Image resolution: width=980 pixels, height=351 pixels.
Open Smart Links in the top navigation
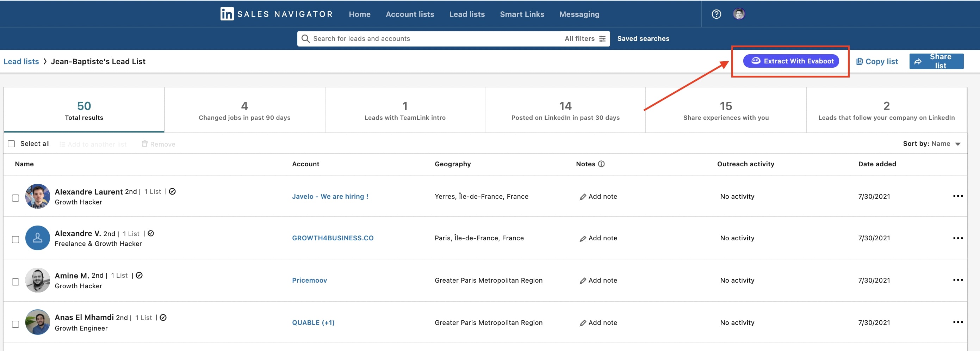(522, 14)
